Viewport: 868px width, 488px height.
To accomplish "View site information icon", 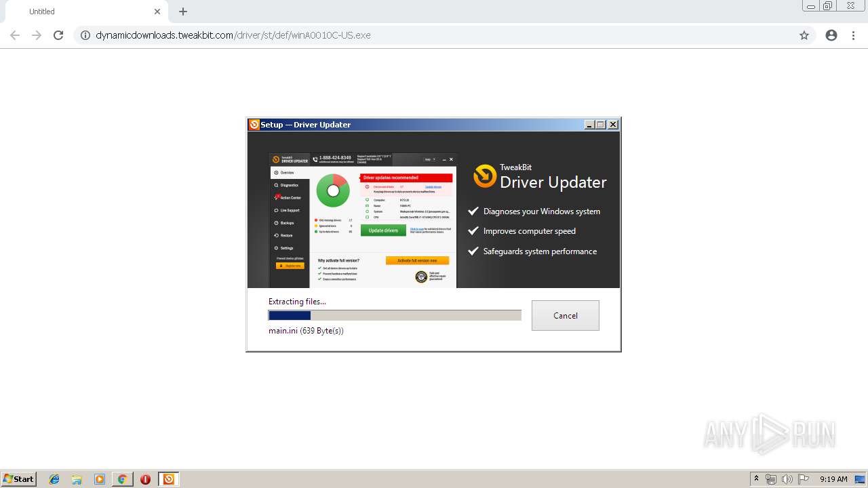I will coord(85,35).
